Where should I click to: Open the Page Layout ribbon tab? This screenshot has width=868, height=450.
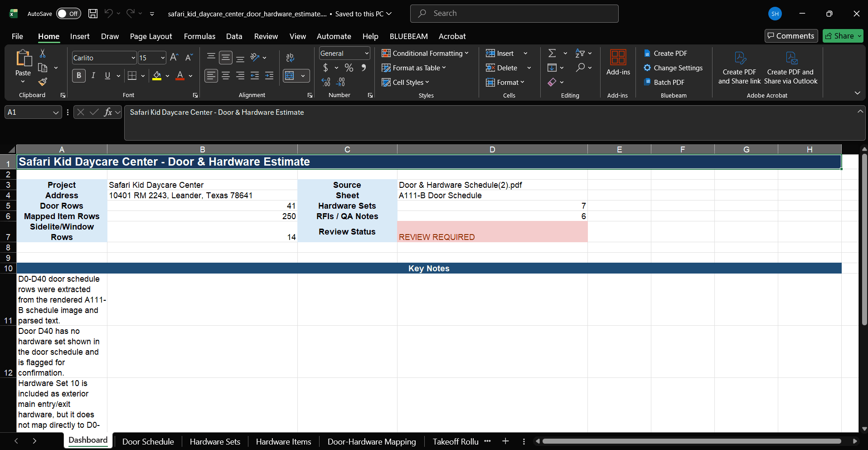tap(151, 36)
